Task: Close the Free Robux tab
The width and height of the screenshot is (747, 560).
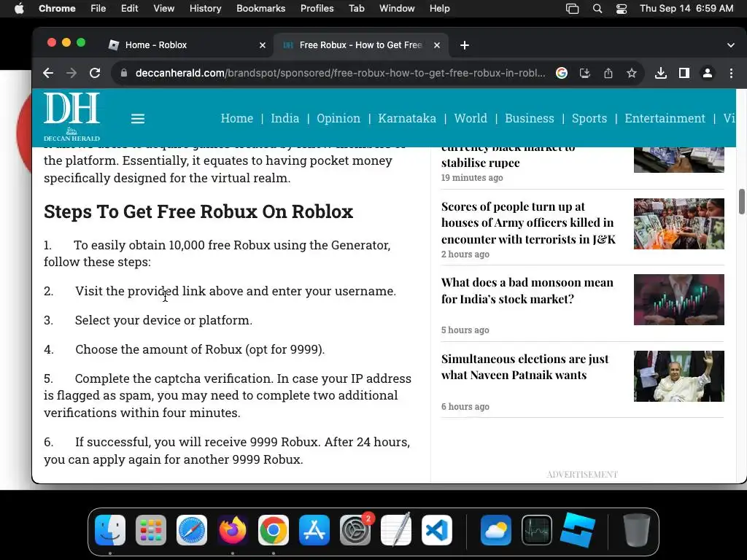Action: pos(437,45)
